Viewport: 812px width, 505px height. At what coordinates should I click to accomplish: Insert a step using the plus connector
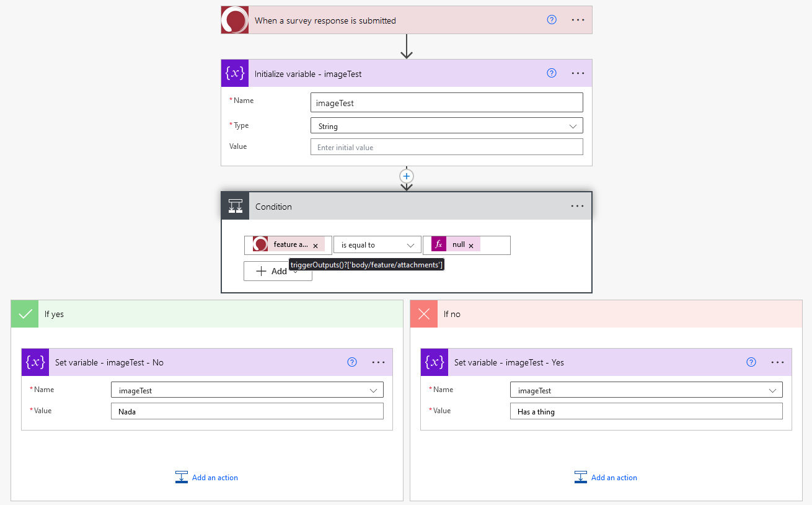coord(407,176)
